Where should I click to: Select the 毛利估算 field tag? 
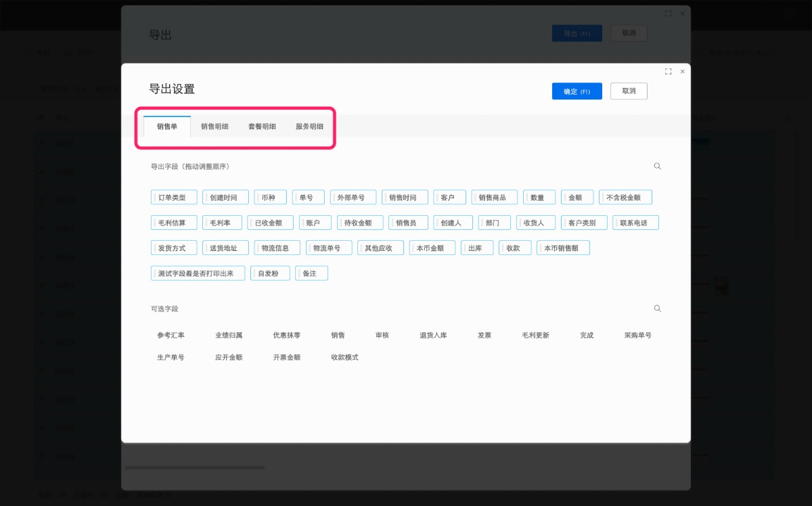[x=173, y=223]
